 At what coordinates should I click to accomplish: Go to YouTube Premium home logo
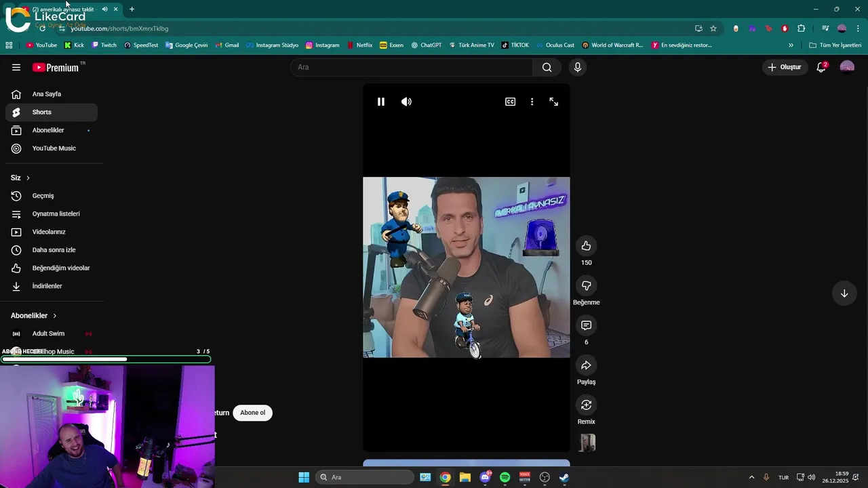tap(56, 67)
